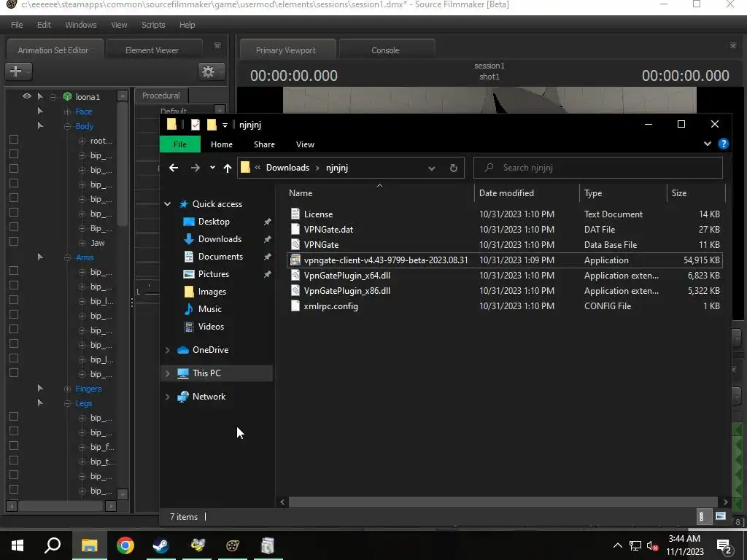Click Downloads in the address breadcrumb
747x560 pixels.
pyautogui.click(x=287, y=168)
